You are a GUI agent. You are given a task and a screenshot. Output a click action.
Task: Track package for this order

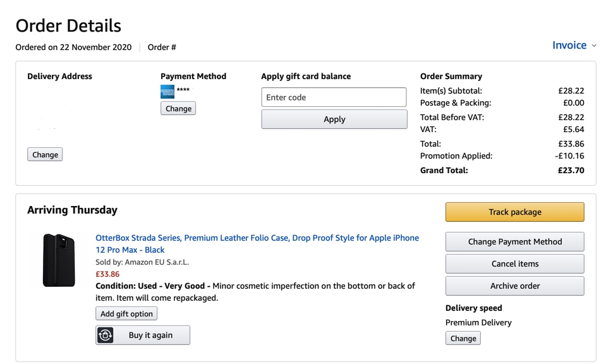[514, 212]
